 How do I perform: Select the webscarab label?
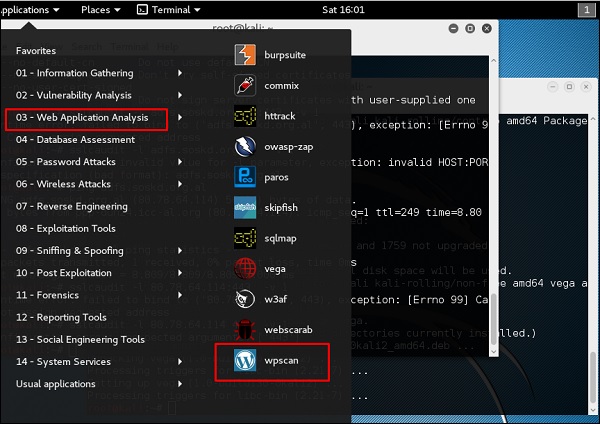click(x=288, y=330)
